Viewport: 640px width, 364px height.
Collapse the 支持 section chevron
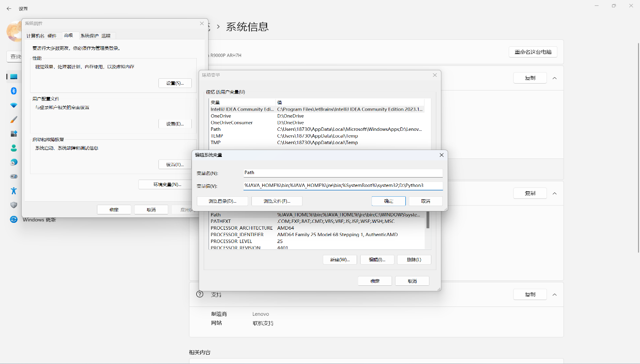point(554,295)
